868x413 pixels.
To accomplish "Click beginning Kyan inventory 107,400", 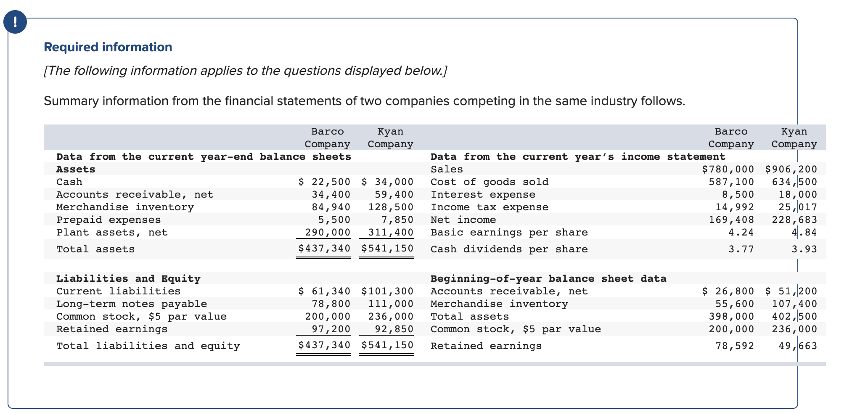I will (x=794, y=304).
